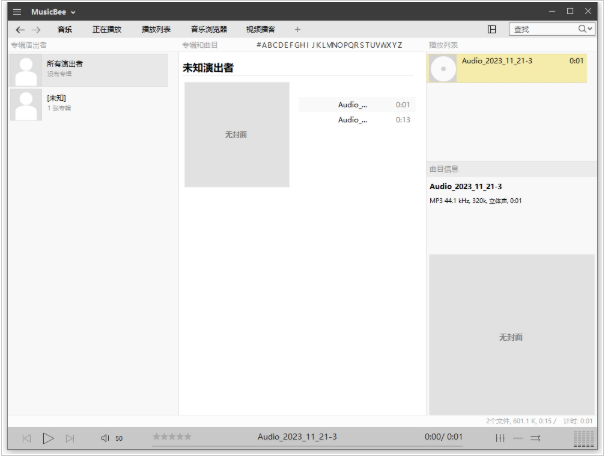Open the 播放列表 tab
The image size is (605, 457).
tap(156, 30)
